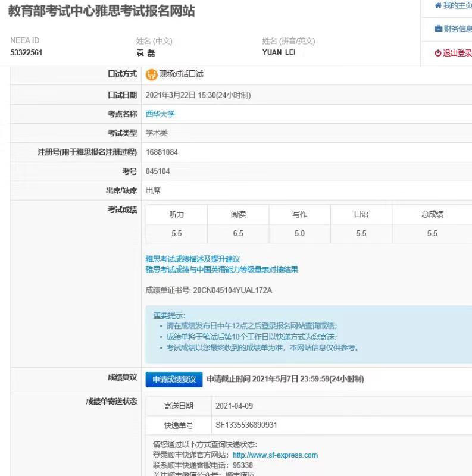This screenshot has width=472, height=476.
Task: Click the 写作 column header
Action: point(300,214)
